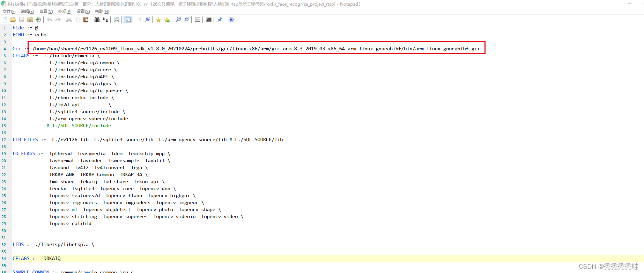Click the '-lopencv_ml -lopencv_objdetect' line

[134, 209]
